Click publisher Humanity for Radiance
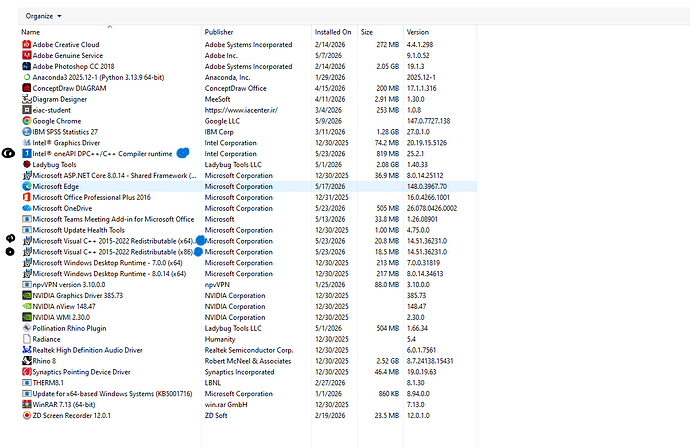Viewport: 690px width, 448px height. point(220,339)
